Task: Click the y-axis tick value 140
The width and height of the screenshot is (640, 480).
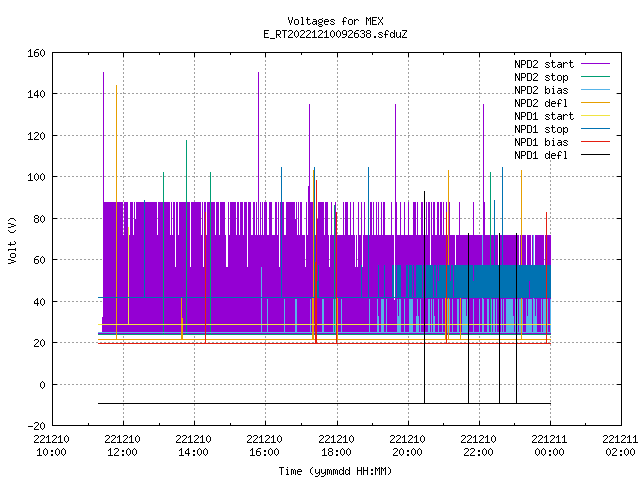Action: coord(36,94)
